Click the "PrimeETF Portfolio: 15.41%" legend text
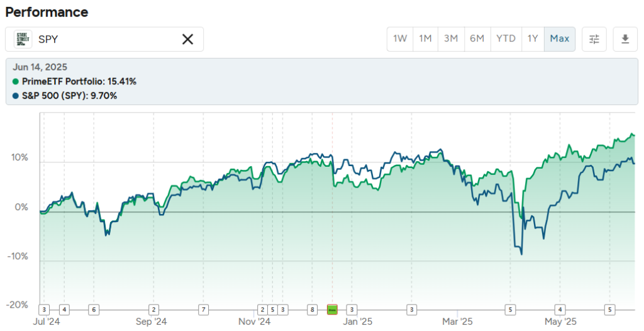The image size is (644, 331). [79, 81]
